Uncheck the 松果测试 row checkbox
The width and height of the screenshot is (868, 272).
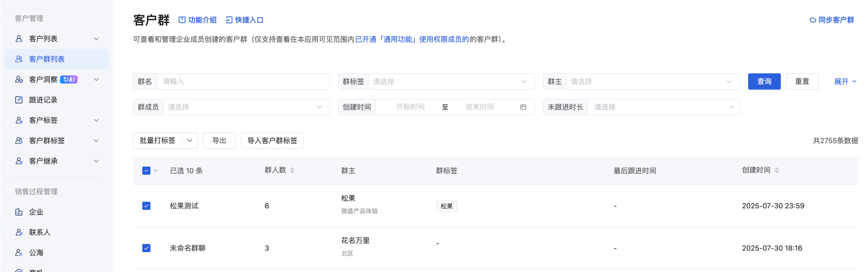pos(146,206)
